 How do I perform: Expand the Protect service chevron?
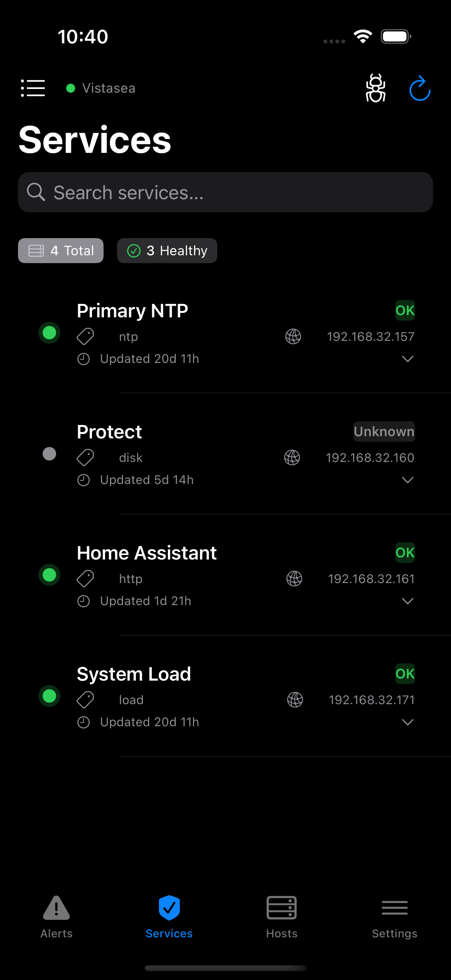407,480
